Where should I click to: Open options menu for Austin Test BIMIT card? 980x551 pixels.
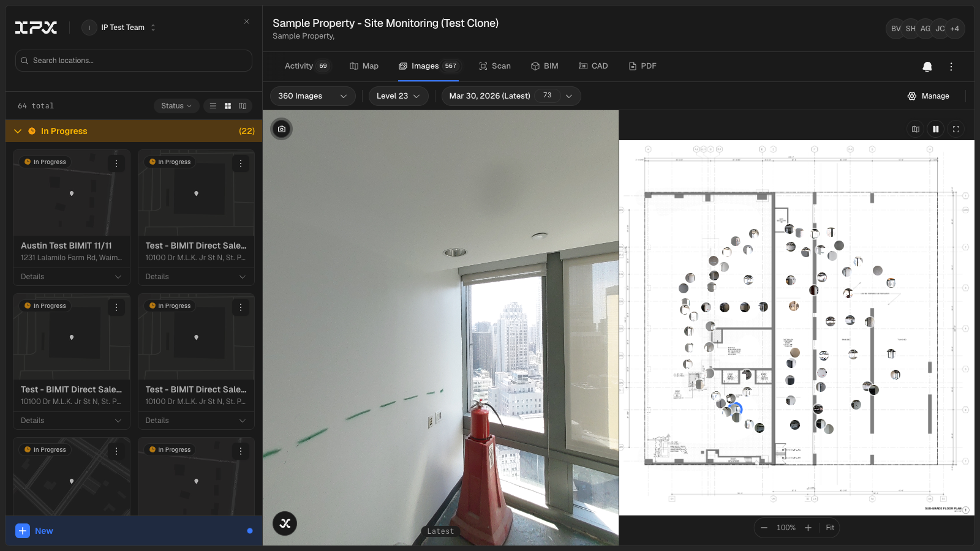point(116,163)
